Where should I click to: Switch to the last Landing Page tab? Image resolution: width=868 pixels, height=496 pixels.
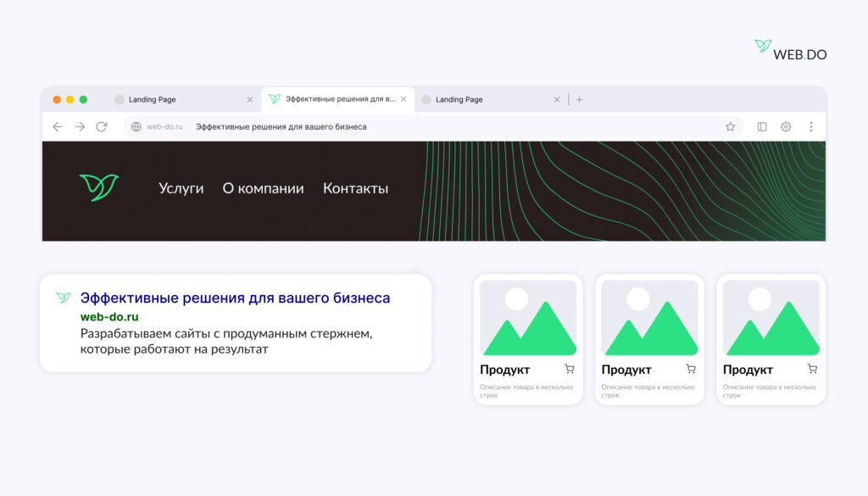point(491,100)
